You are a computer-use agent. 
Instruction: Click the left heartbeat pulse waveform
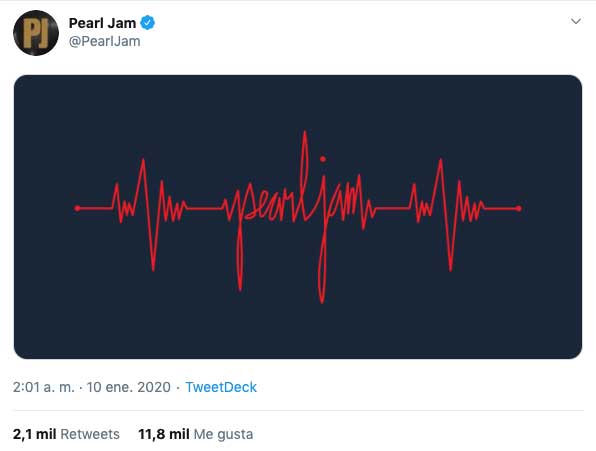point(149,215)
